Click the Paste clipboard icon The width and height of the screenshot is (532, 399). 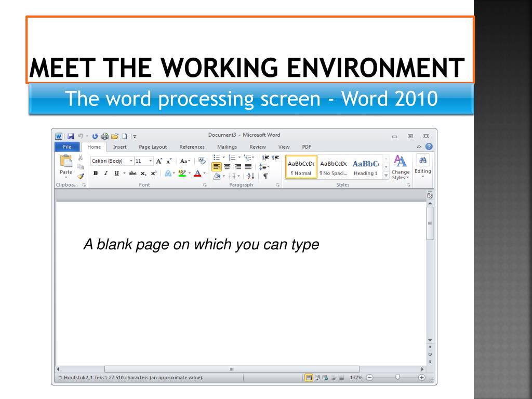[x=66, y=161]
